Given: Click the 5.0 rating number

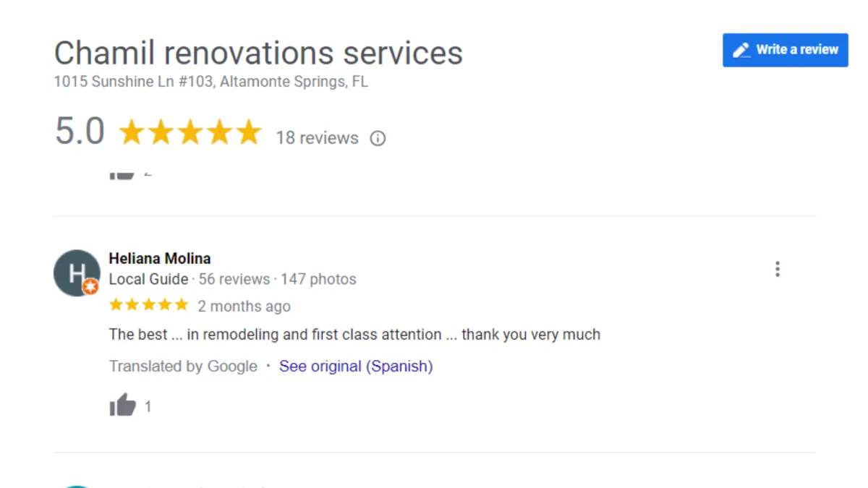Looking at the screenshot, I should (x=80, y=132).
